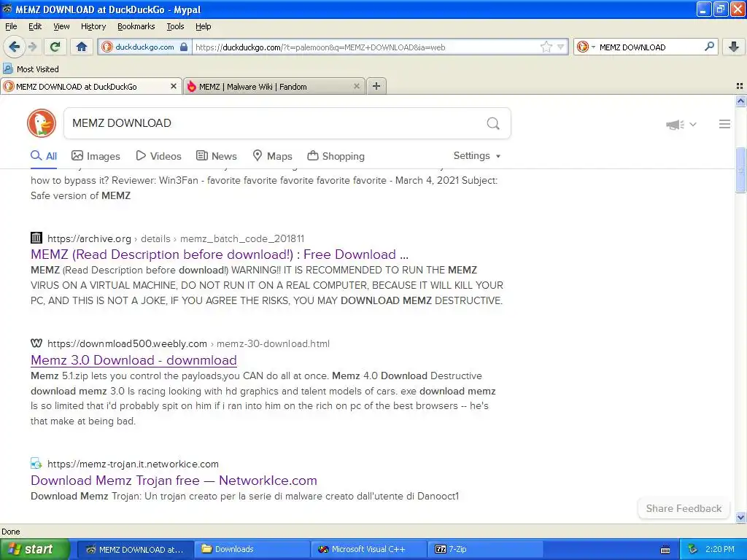Close the Malware Wiki Fandom tab
The height and width of the screenshot is (560, 747).
[x=356, y=86]
